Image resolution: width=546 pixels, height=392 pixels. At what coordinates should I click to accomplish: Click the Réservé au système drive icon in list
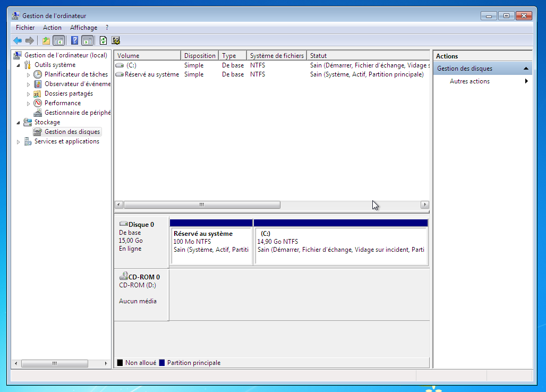[120, 74]
